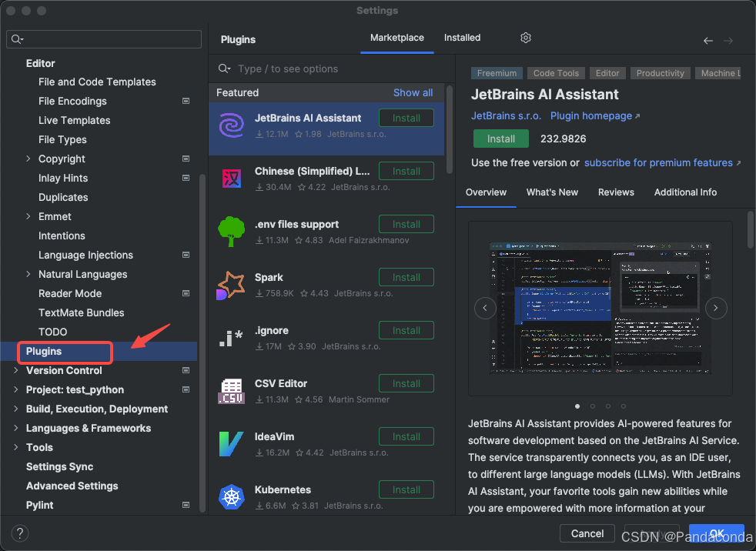Show all featured plugins

coord(413,92)
